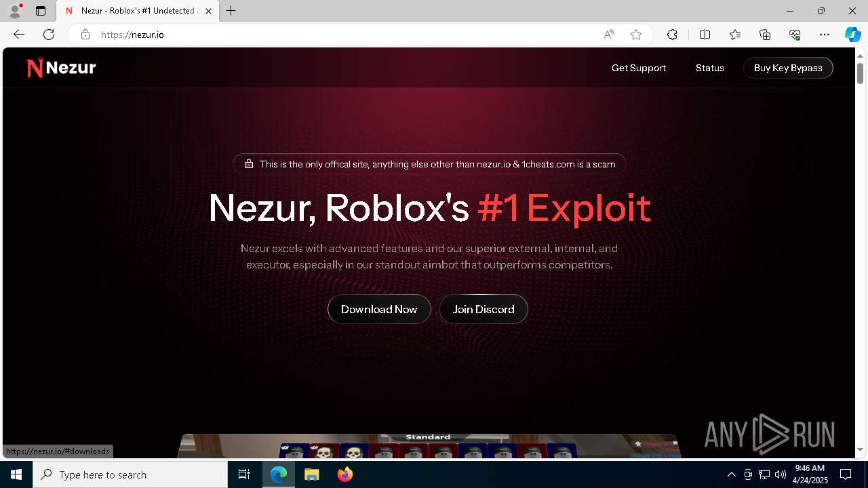
Task: Open Task View on the taskbar
Action: click(244, 474)
